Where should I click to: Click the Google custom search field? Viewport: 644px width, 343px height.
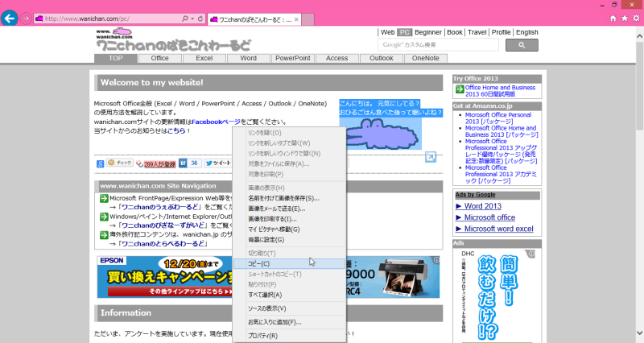click(x=438, y=45)
